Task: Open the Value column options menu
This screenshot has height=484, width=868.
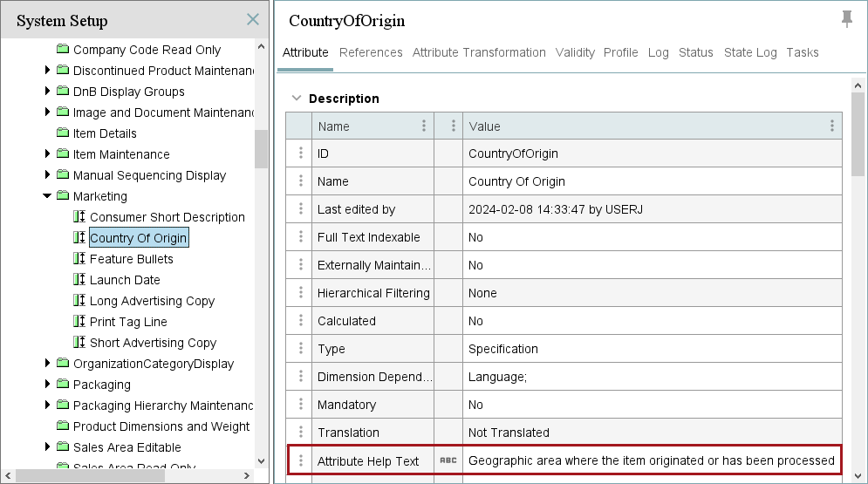Action: point(832,126)
